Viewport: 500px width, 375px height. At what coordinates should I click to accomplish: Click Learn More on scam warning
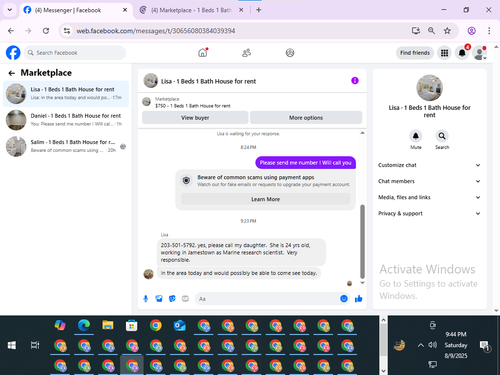pos(265,199)
